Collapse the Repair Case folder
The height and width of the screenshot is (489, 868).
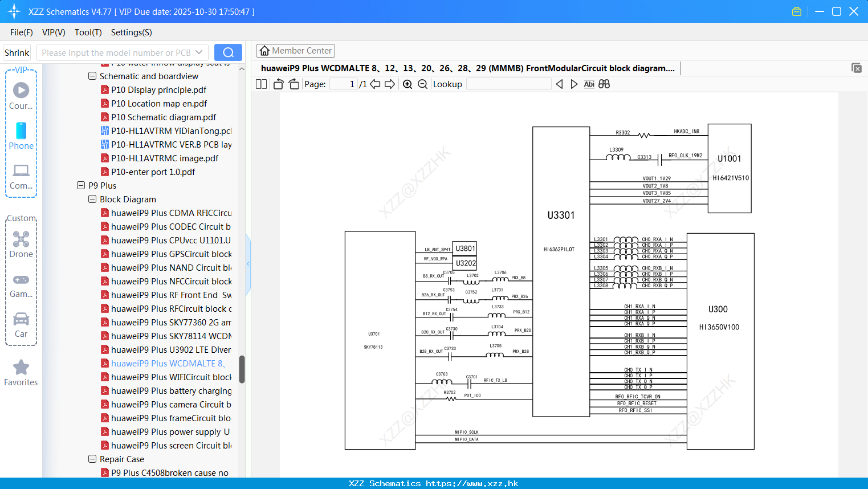point(92,459)
